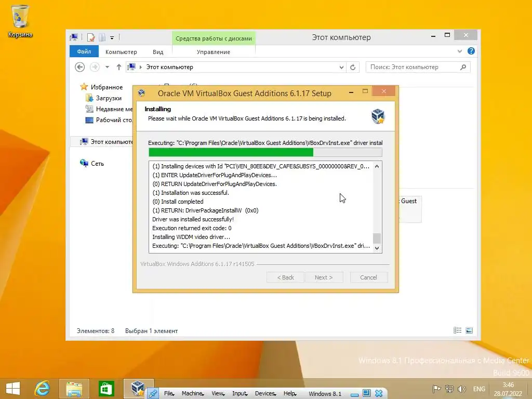This screenshot has width=532, height=399.
Task: Open the Input menu on VirtualBox mini toolbar
Action: tap(240, 393)
